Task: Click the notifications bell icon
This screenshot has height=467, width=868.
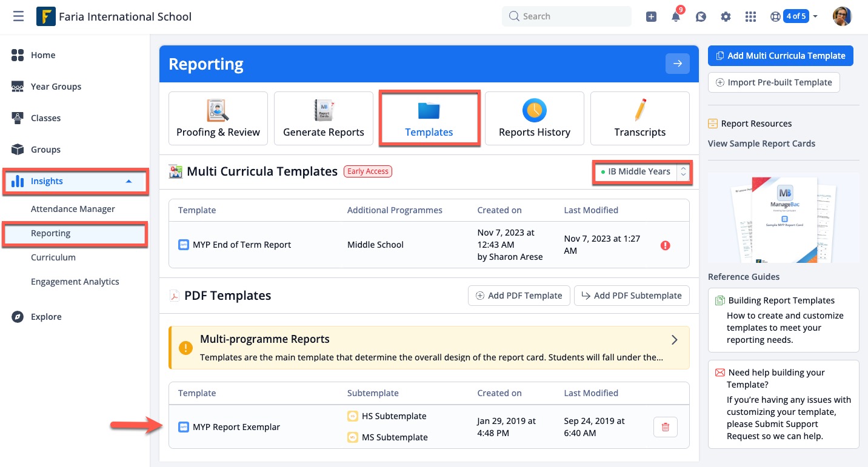Action: pyautogui.click(x=676, y=17)
